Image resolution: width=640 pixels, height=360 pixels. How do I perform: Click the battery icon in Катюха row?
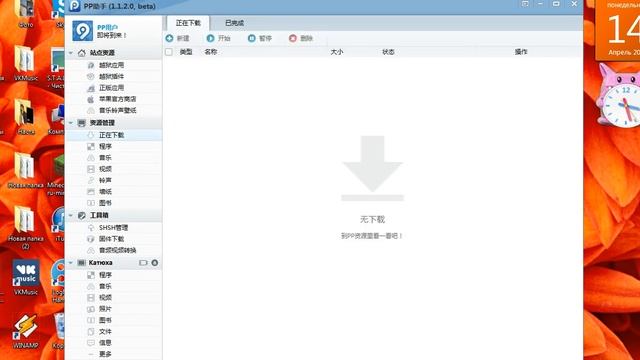[x=143, y=263]
